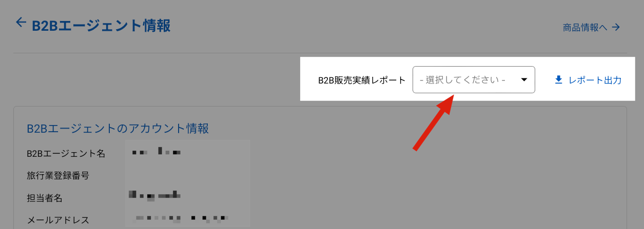Click the right arrow icon beside 商品情報へ
644x229 pixels.
(x=616, y=27)
